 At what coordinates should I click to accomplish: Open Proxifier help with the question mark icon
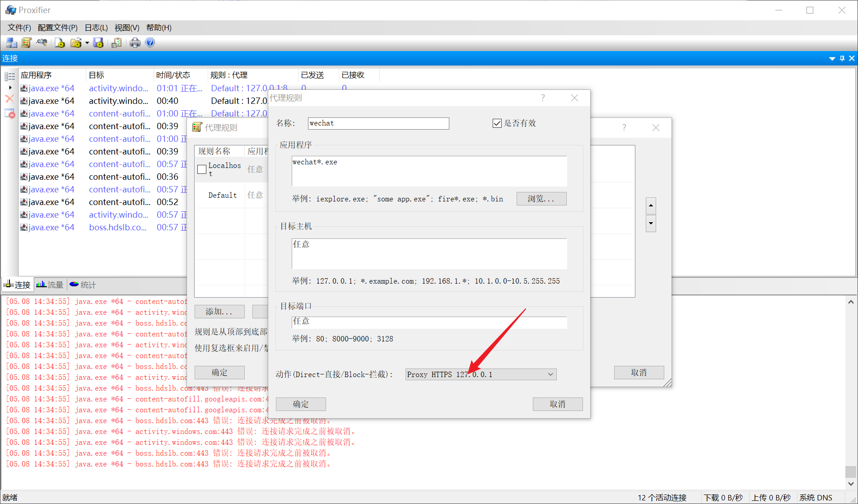(x=149, y=43)
